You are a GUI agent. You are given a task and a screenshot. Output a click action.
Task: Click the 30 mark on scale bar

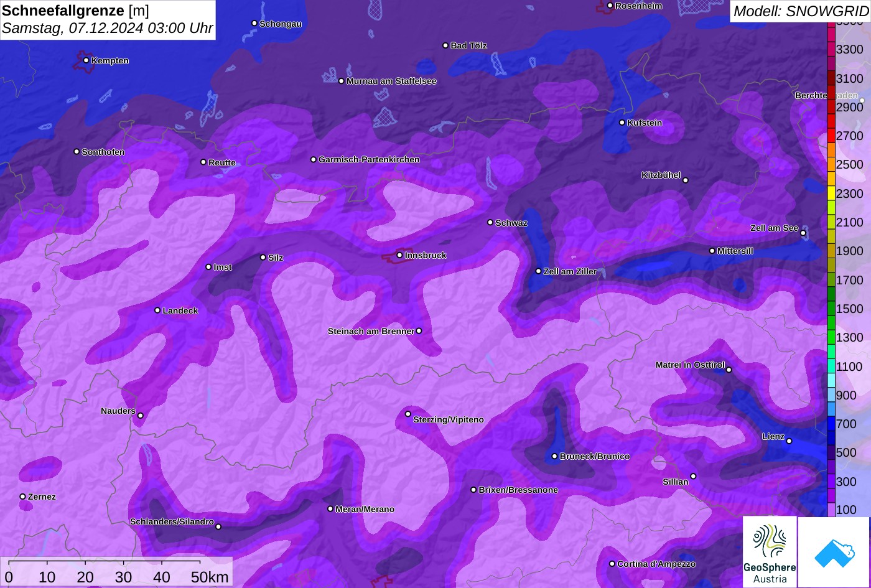(x=123, y=577)
